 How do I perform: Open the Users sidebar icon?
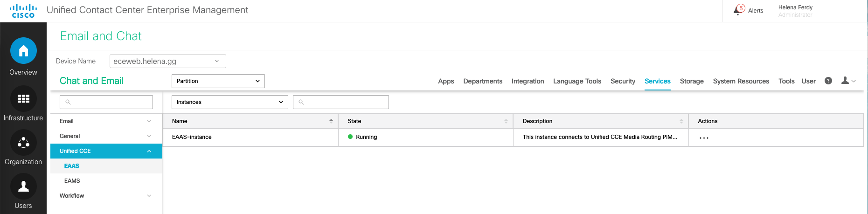[23, 186]
